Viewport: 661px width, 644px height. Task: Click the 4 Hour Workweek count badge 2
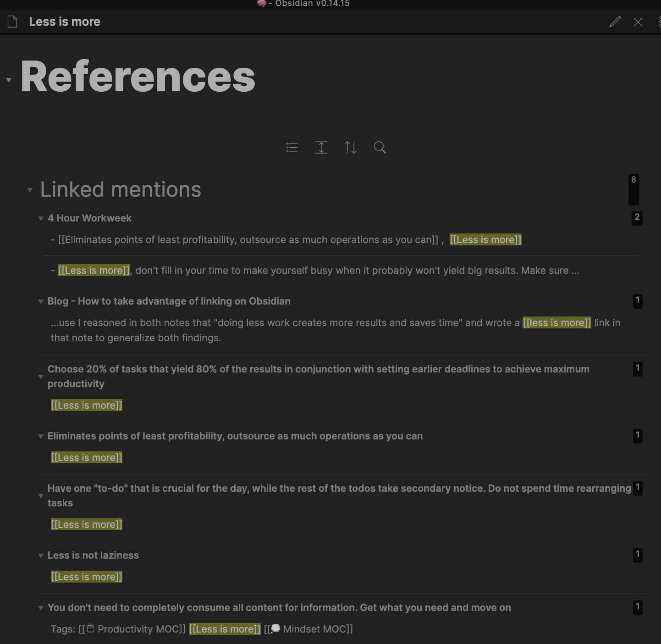click(x=637, y=218)
